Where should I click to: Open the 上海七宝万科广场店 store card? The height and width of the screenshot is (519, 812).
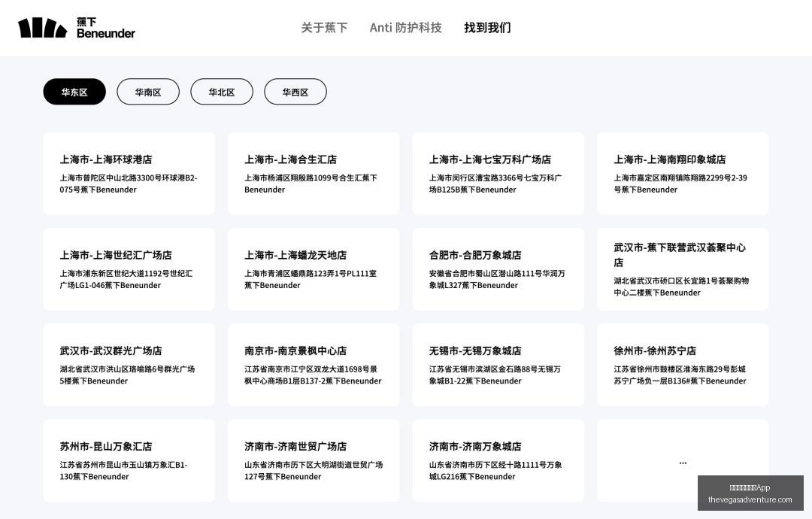coord(498,174)
